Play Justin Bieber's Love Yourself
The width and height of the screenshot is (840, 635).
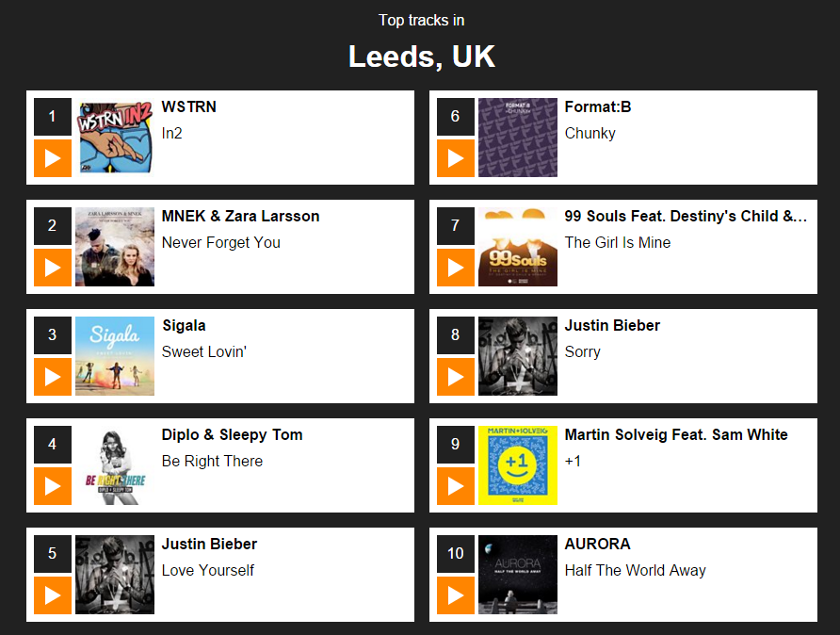coord(53,595)
